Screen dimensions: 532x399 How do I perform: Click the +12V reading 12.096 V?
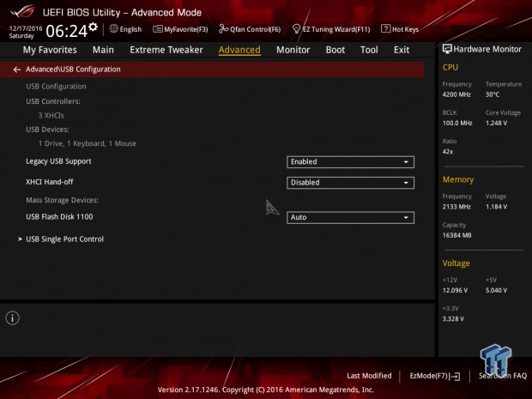[x=455, y=290]
